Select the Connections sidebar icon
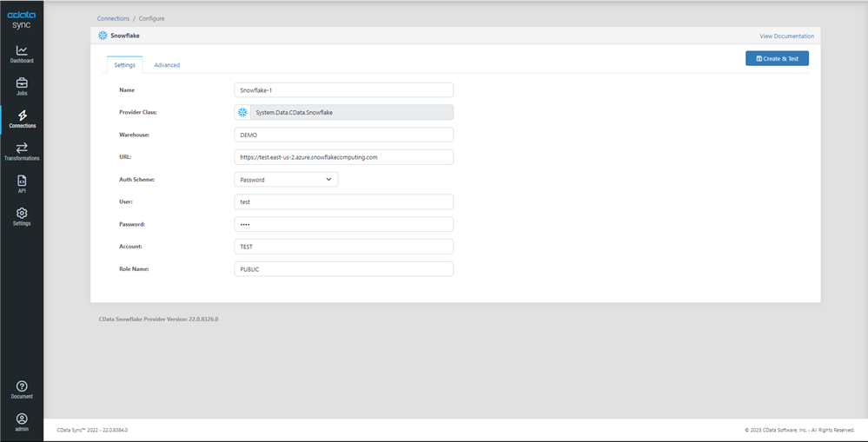The width and height of the screenshot is (868, 442). click(22, 119)
